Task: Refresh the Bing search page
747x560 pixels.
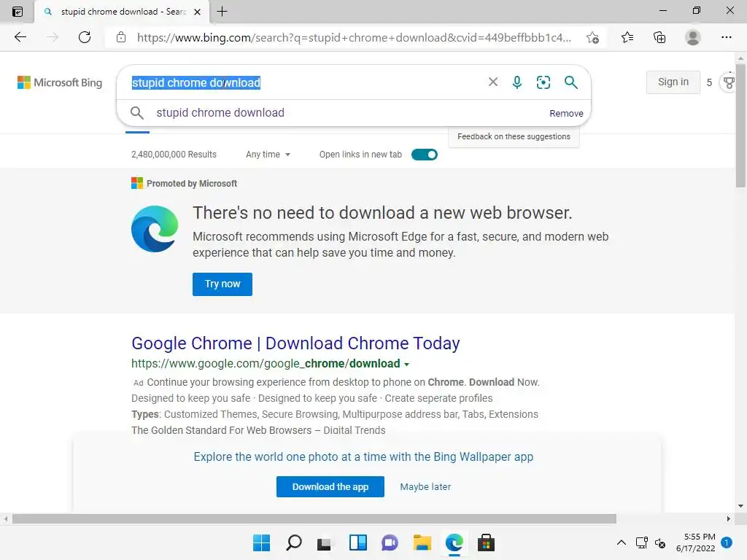Action: [85, 37]
